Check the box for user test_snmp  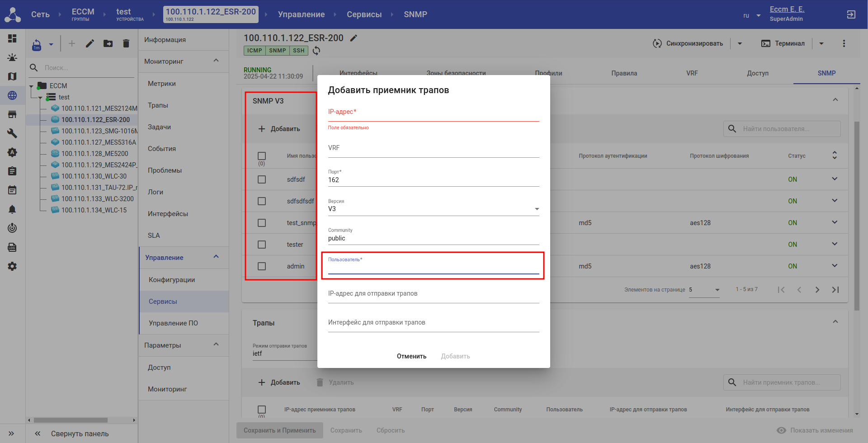[x=262, y=223]
